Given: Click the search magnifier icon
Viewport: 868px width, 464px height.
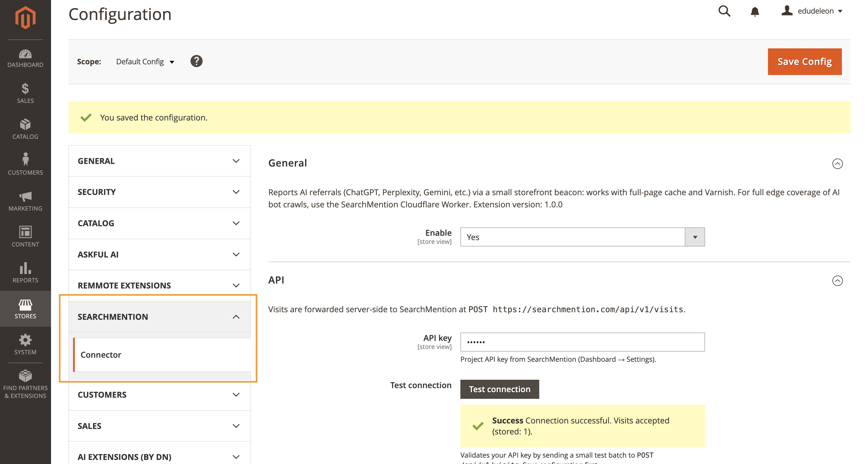Looking at the screenshot, I should point(724,11).
